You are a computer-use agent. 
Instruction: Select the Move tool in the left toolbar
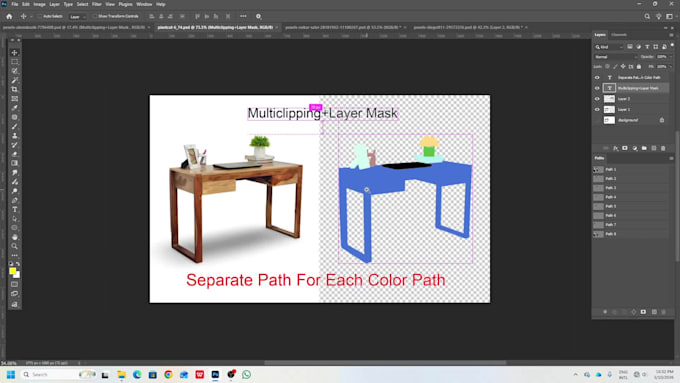(14, 52)
